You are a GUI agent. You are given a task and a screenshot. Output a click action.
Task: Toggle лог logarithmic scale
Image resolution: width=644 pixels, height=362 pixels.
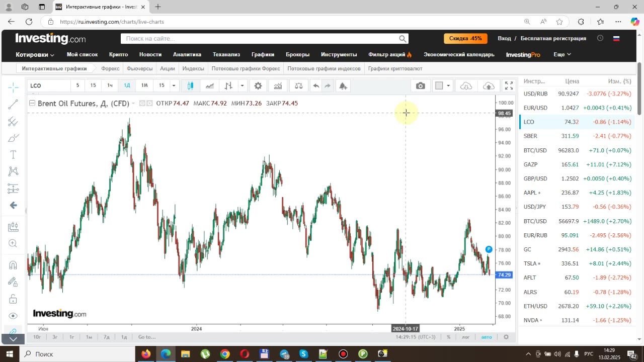466,337
